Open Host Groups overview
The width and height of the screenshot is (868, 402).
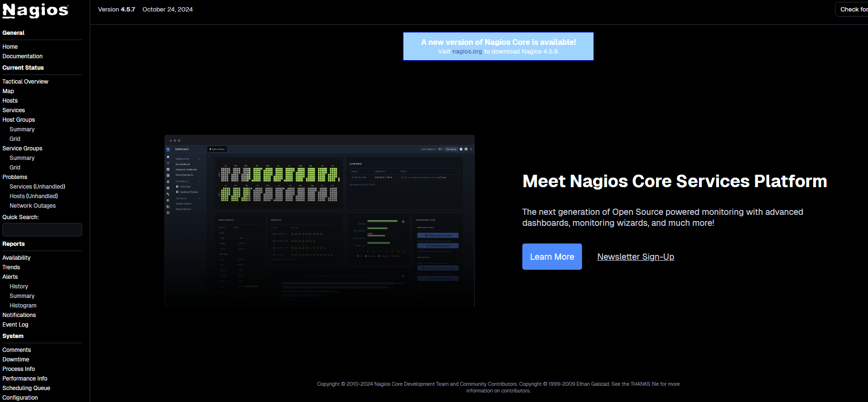[x=19, y=120]
